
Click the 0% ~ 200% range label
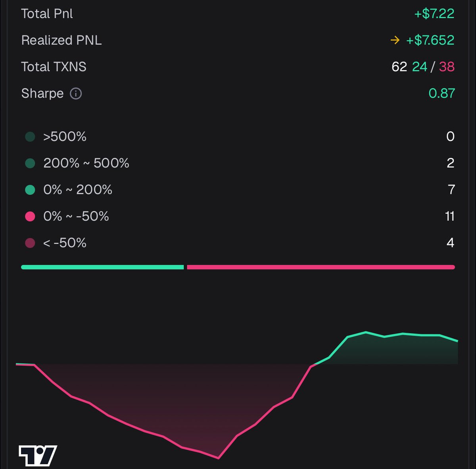click(x=78, y=190)
